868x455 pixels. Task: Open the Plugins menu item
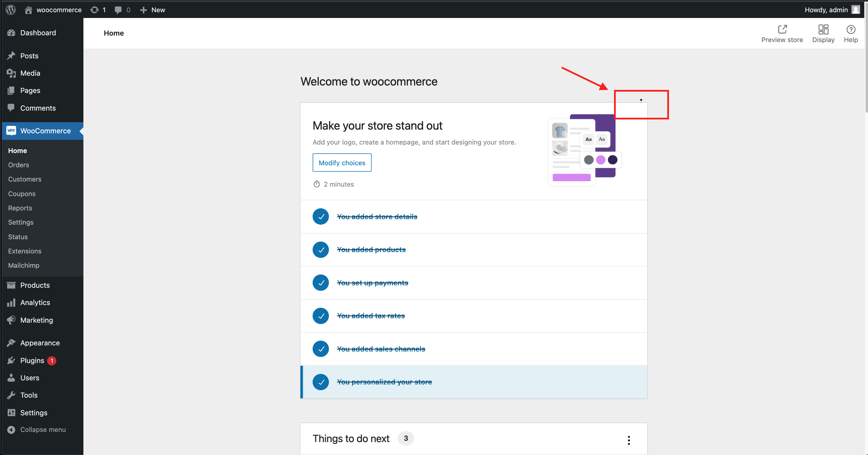pos(32,360)
